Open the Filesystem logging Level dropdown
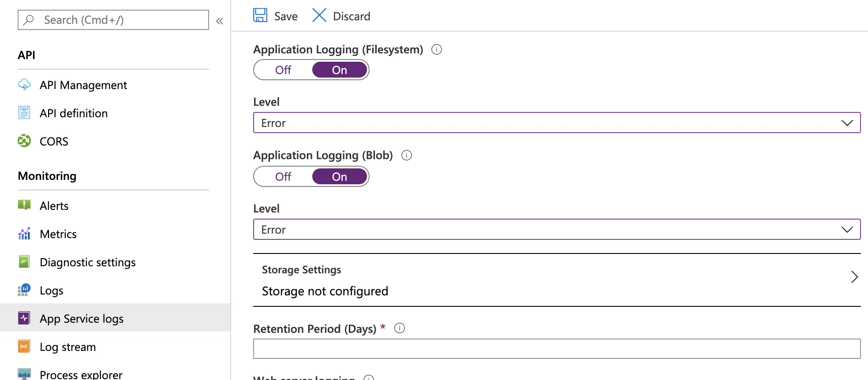This screenshot has height=380, width=868. coord(557,123)
